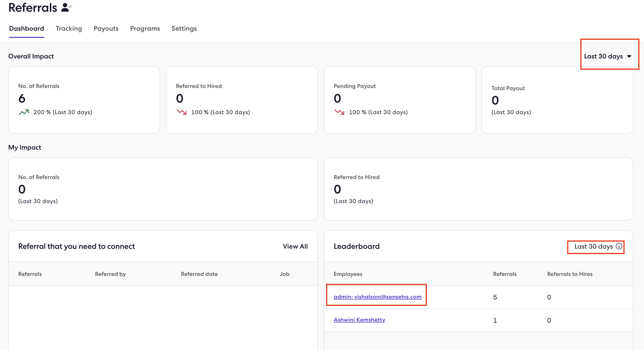Click View All for referrals to connect
This screenshot has width=644, height=350.
(295, 246)
